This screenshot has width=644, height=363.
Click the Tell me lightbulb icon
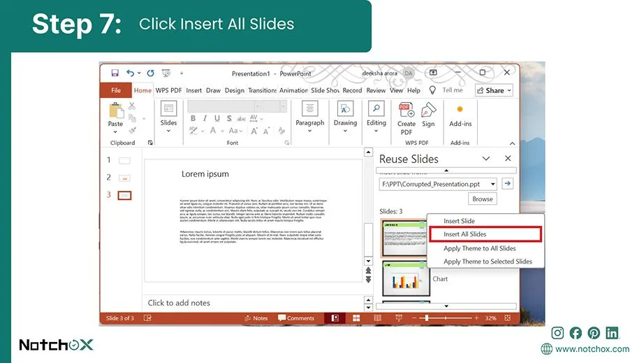pyautogui.click(x=432, y=90)
